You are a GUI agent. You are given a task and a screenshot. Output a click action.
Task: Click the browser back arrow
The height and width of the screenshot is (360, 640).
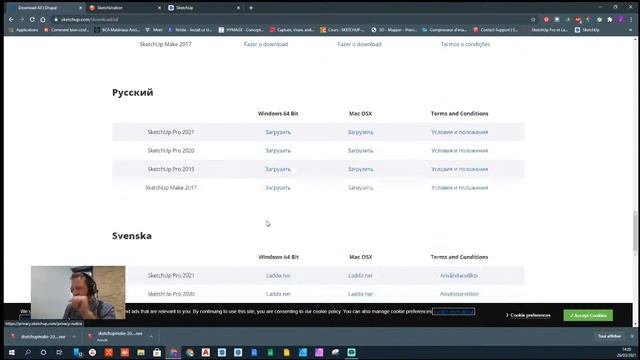[x=11, y=19]
